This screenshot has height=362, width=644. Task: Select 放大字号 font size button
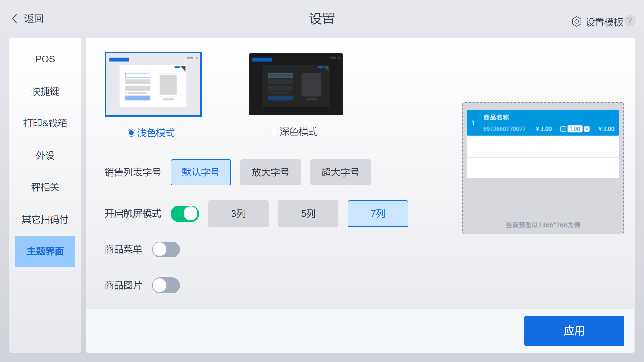point(270,172)
